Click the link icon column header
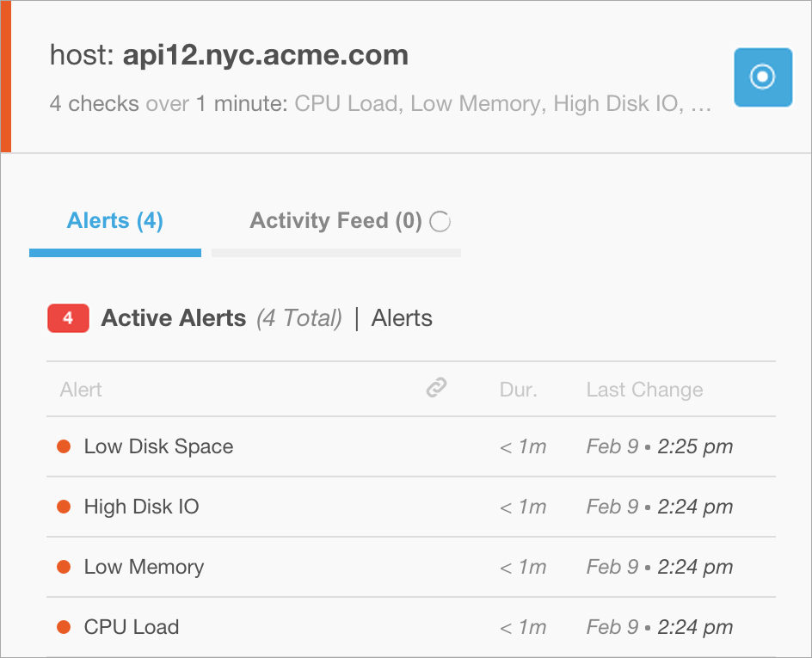This screenshot has height=658, width=812. click(x=437, y=389)
